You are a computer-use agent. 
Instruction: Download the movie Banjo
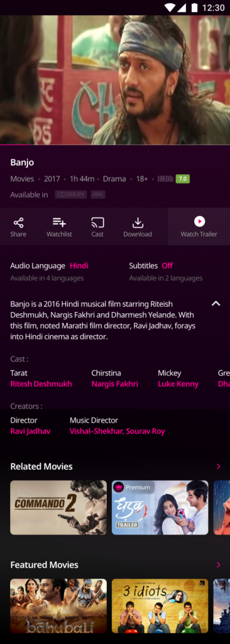(x=138, y=227)
